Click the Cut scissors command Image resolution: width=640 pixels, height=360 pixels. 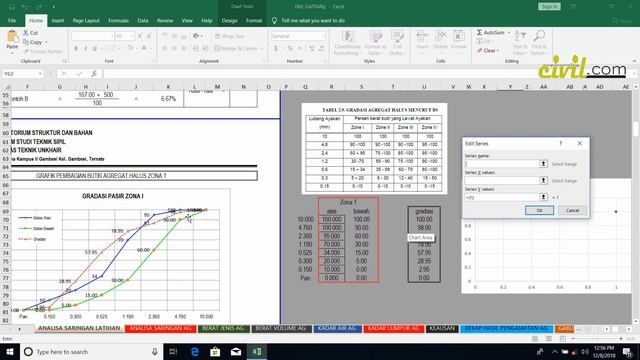pos(31,33)
